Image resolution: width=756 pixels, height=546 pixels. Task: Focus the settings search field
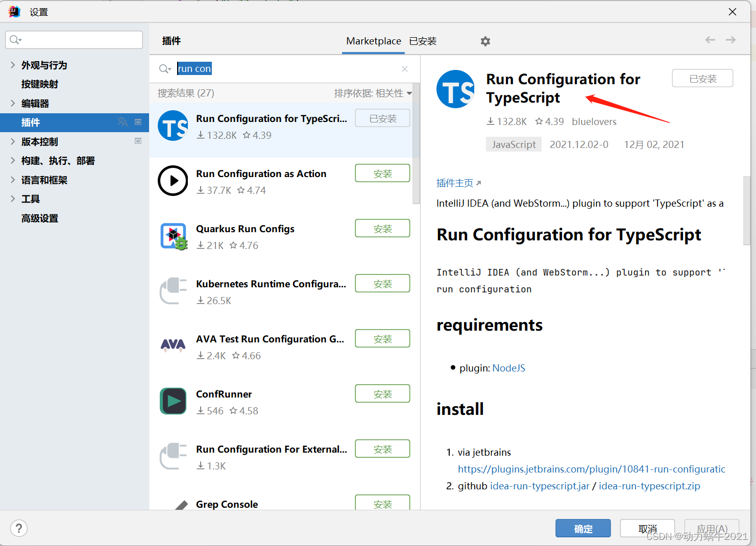(x=74, y=40)
